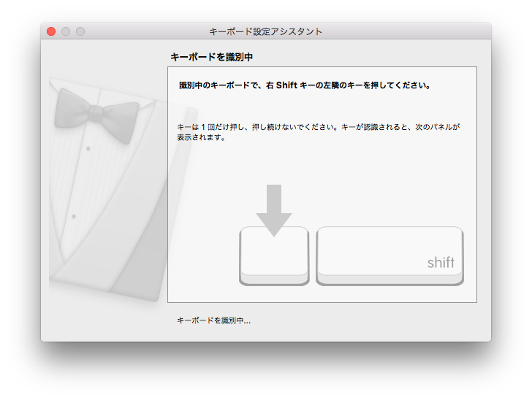The image size is (532, 400).
Task: Click the grayed-out minimize button
Action: pyautogui.click(x=66, y=31)
